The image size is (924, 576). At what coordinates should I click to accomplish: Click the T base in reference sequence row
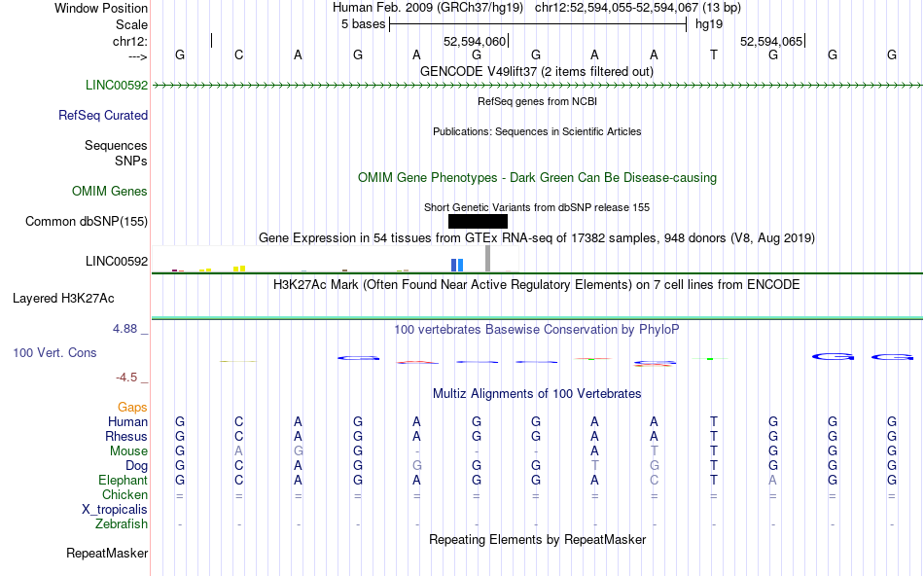[714, 54]
